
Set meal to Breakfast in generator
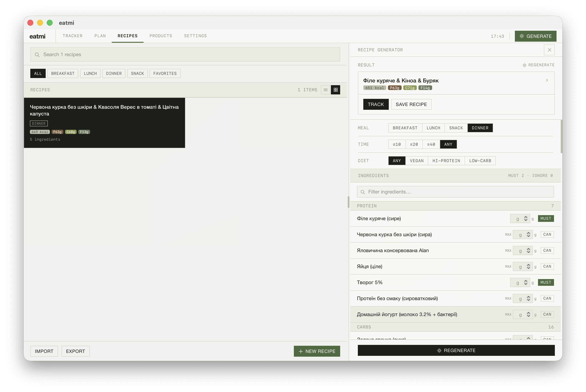[405, 128]
